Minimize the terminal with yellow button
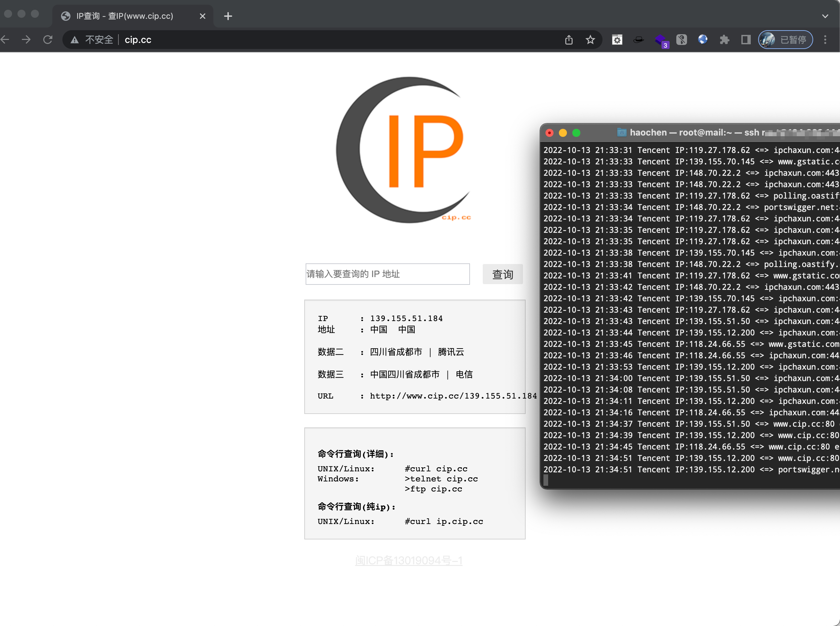 point(563,133)
